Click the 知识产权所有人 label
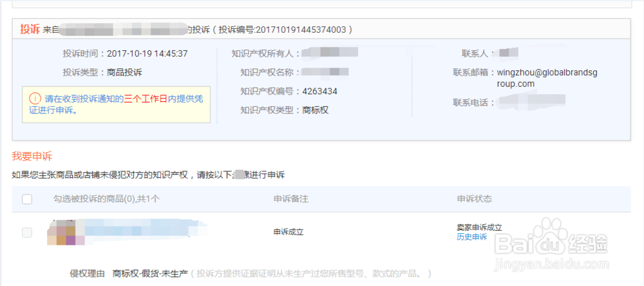Screen dimensions: 644x286 coord(266,53)
